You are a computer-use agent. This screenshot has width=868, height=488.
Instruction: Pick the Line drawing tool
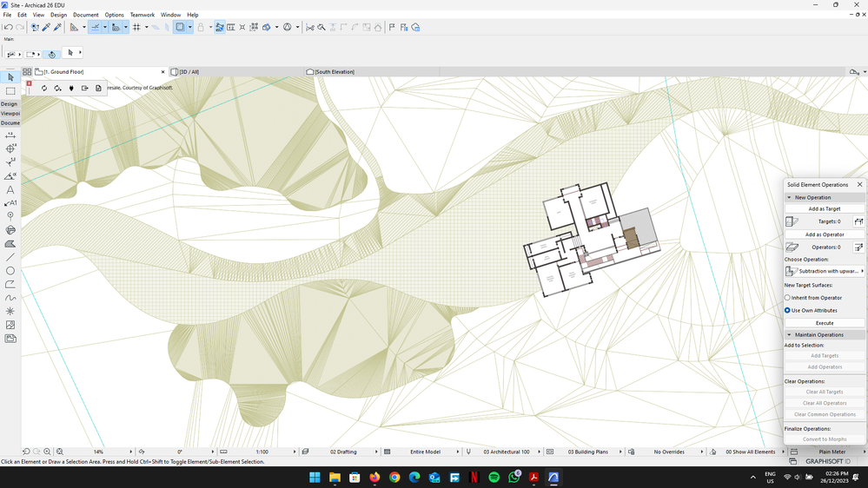coord(10,257)
